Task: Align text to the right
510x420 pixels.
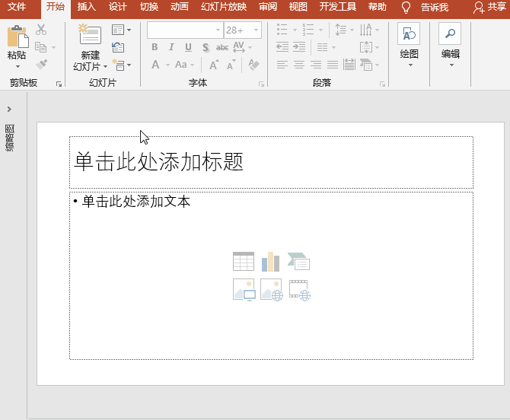Action: point(316,65)
